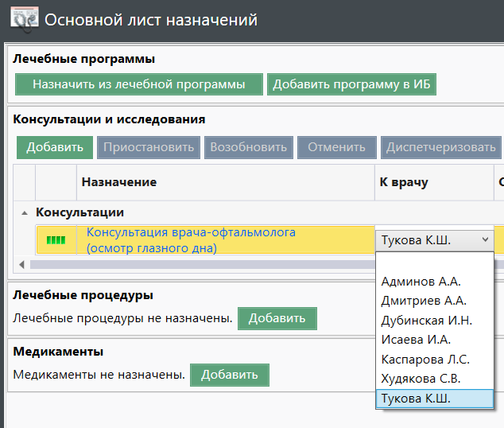This screenshot has height=428, width=504.
Task: Select the blank option in doctor list
Action: click(x=434, y=263)
